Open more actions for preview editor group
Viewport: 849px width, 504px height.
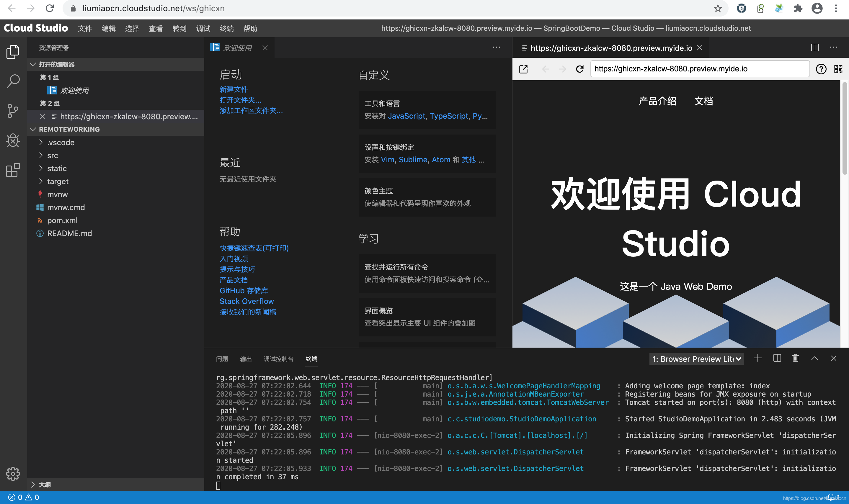point(833,48)
